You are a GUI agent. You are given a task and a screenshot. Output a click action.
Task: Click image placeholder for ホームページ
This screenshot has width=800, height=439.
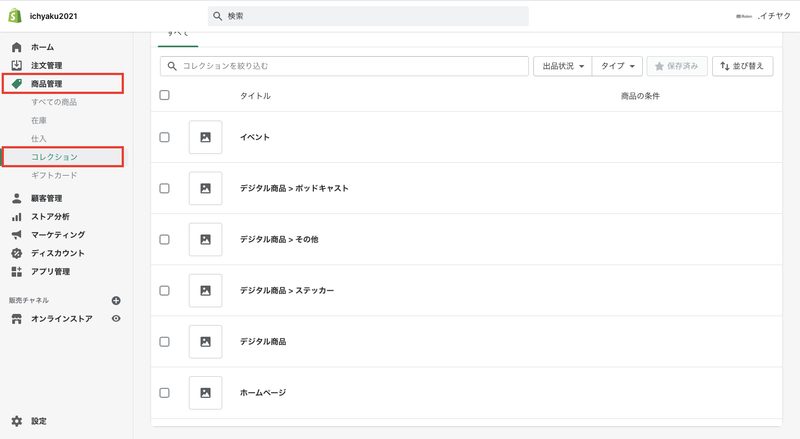(x=206, y=393)
